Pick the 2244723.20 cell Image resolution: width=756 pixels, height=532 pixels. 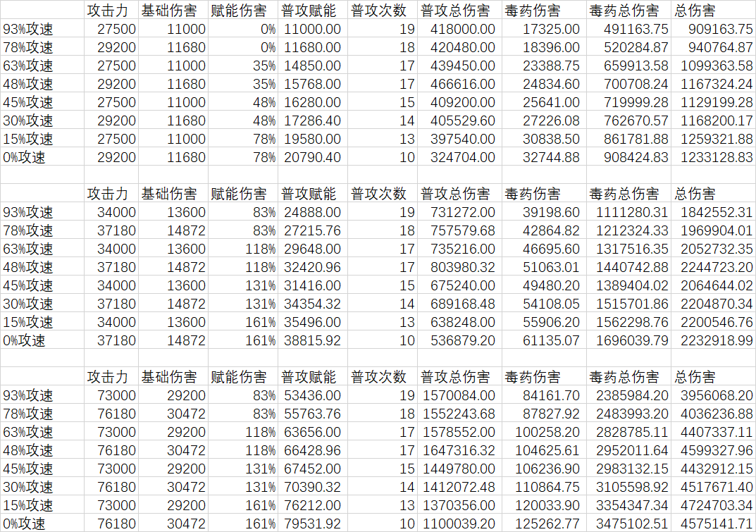(x=713, y=267)
